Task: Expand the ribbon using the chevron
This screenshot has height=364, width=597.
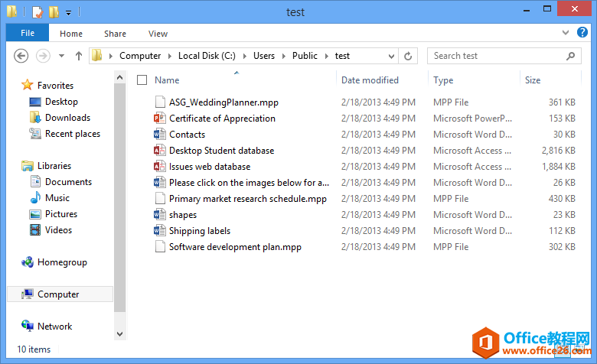Action: click(565, 33)
